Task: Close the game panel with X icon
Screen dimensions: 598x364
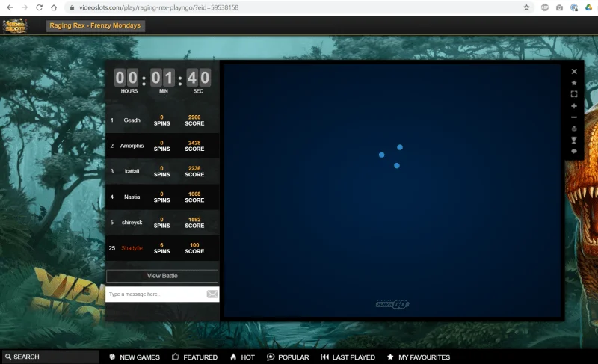Action: [x=574, y=71]
